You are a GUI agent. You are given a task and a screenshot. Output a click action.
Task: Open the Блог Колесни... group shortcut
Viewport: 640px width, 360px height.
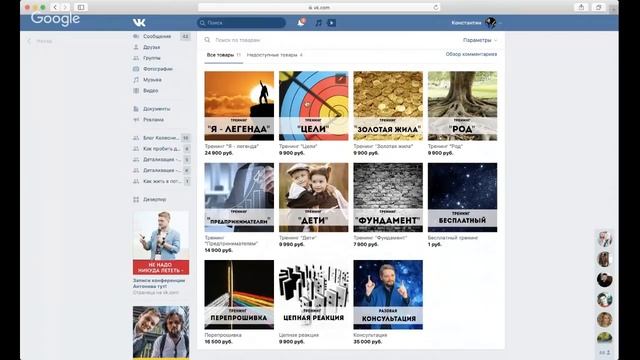(161, 138)
